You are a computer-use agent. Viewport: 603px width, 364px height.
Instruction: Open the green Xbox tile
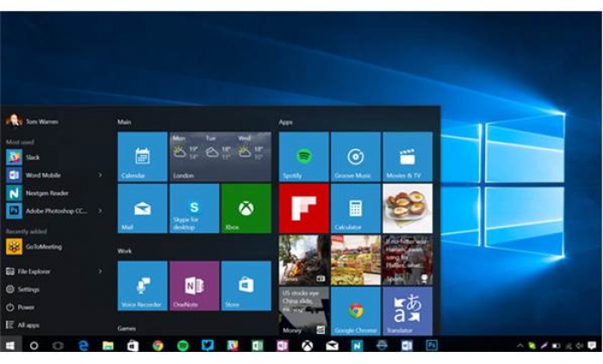pos(246,208)
